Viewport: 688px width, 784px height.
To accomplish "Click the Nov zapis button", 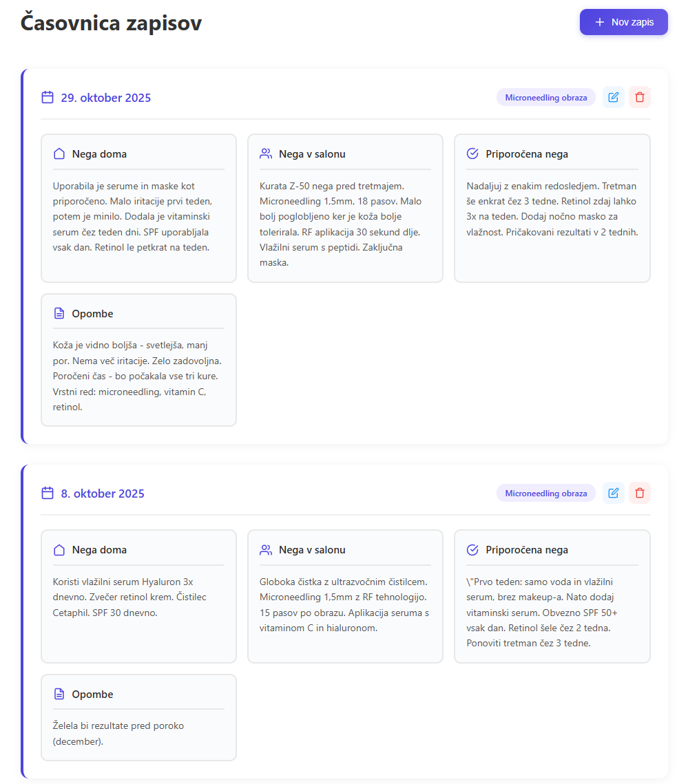I will pos(623,22).
